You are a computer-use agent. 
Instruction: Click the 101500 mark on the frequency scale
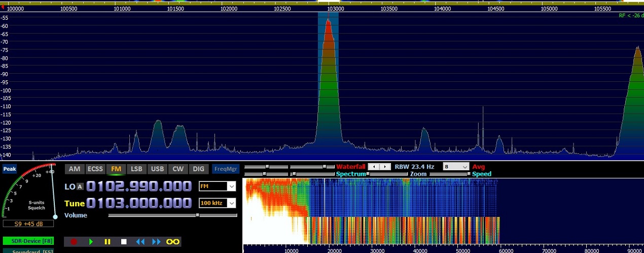175,9
